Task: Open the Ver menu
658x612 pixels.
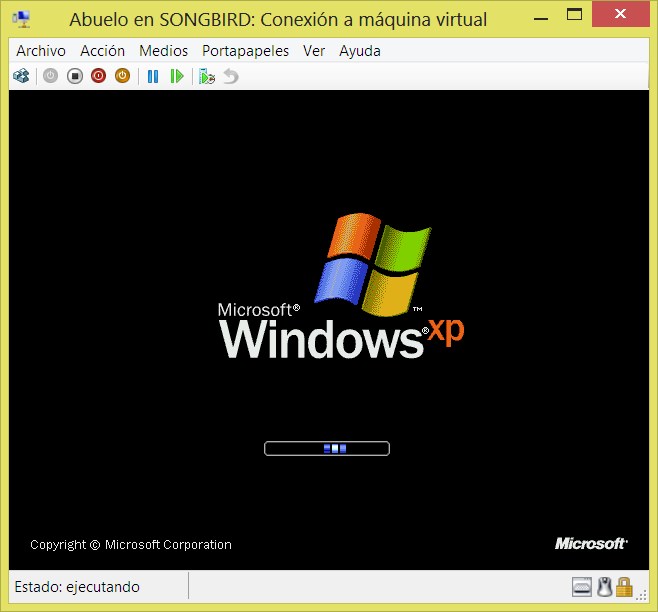Action: [314, 51]
